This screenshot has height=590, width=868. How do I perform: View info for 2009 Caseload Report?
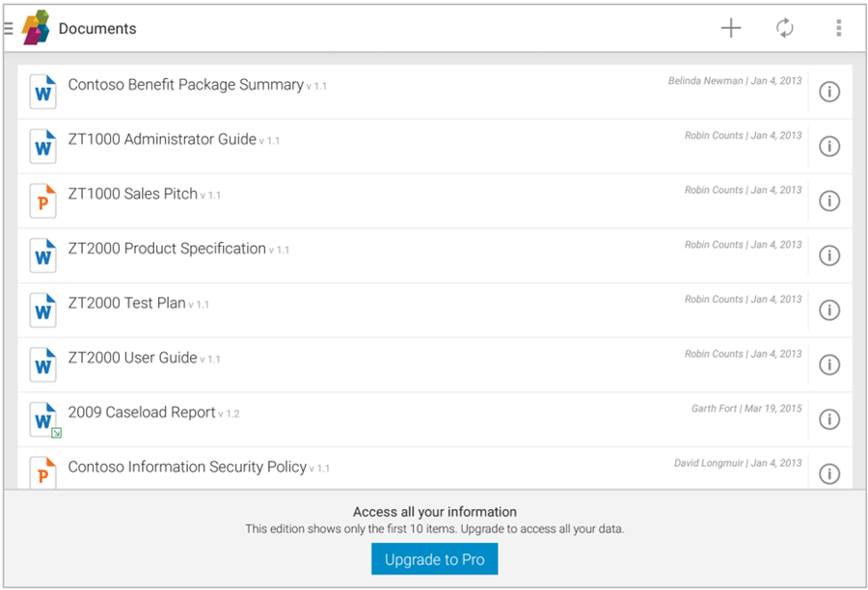click(829, 419)
